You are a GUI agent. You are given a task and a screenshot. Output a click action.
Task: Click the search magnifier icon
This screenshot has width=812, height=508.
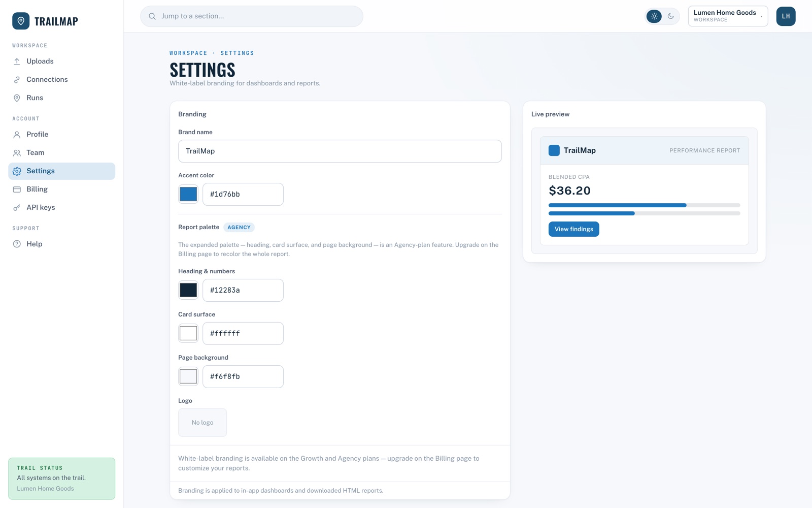(152, 16)
